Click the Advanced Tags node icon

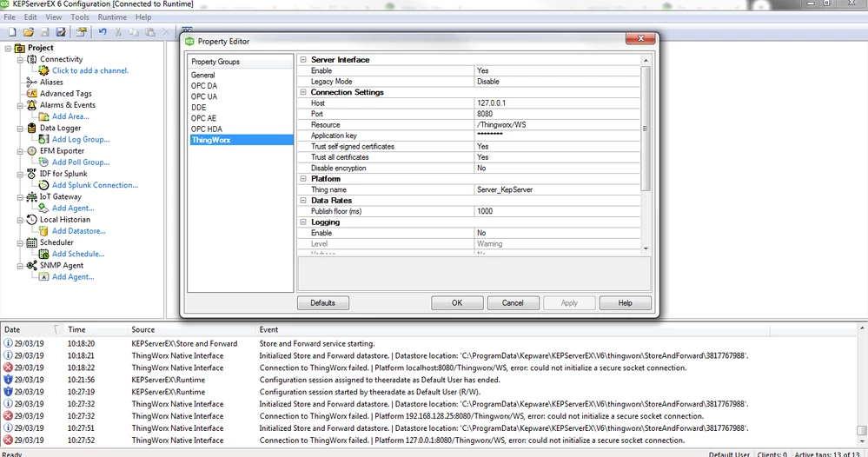(x=31, y=94)
